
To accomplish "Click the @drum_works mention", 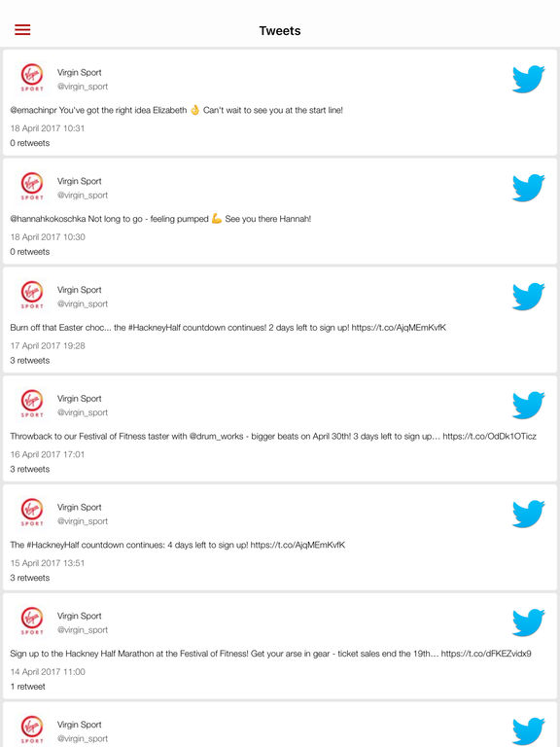I will [216, 436].
